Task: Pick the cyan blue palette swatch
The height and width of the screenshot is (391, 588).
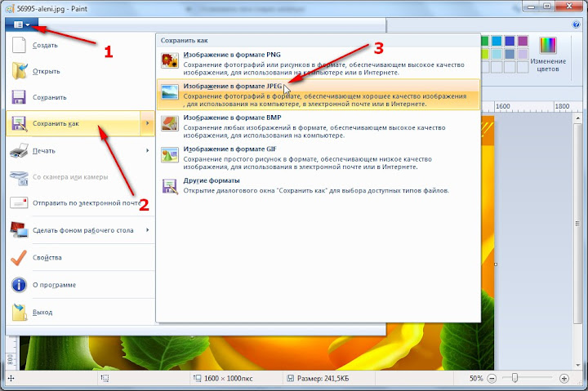Action: [x=497, y=41]
